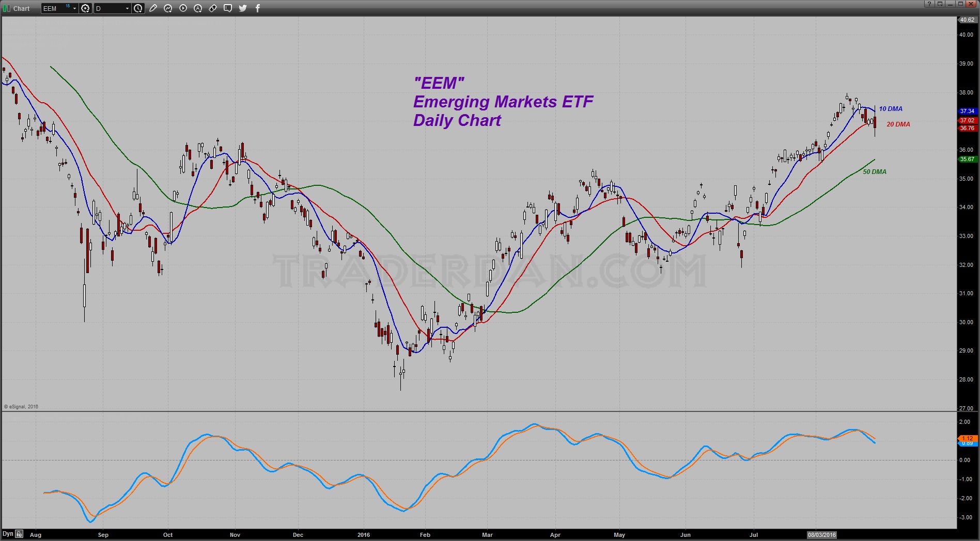Expand the EEM symbol dropdown
The width and height of the screenshot is (980, 541).
click(74, 8)
